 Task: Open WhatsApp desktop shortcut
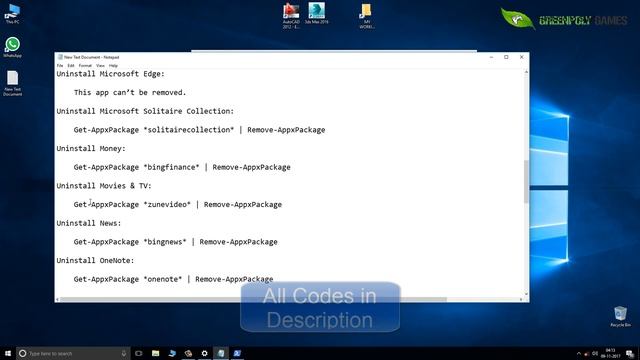tap(12, 47)
